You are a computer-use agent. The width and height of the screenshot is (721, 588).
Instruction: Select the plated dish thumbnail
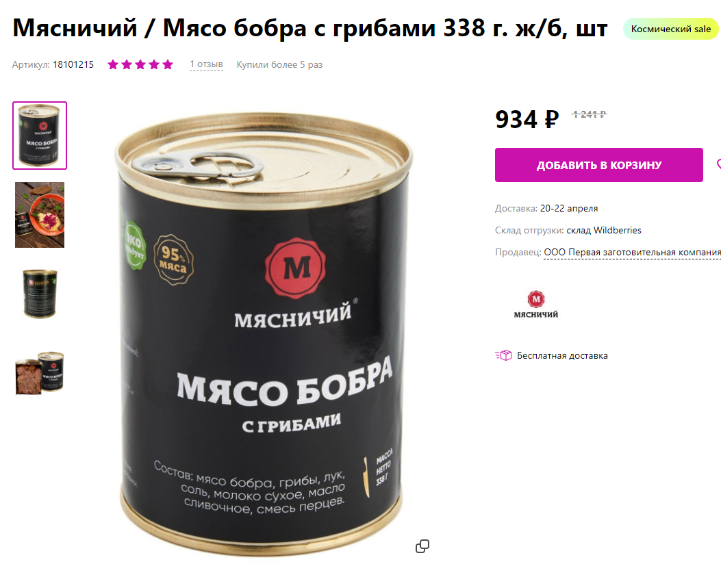pos(40,215)
